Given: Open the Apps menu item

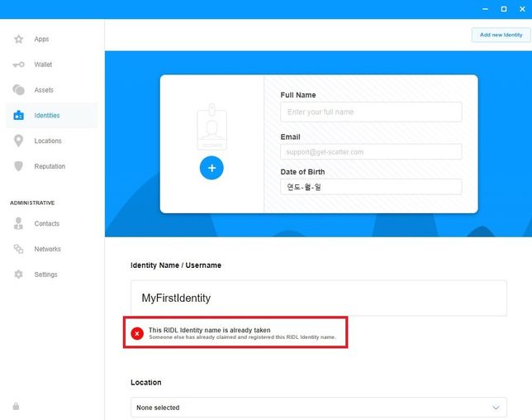Looking at the screenshot, I should 51,39.
